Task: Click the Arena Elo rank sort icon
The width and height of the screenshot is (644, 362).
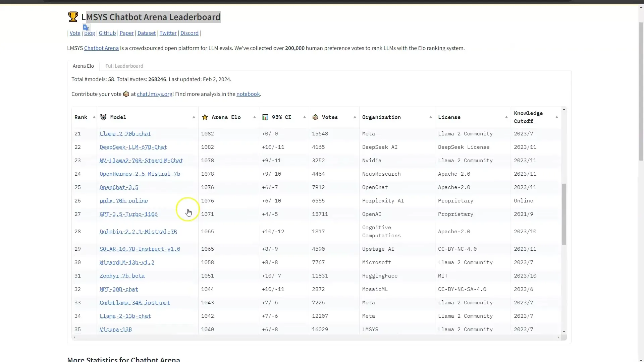Action: (x=254, y=117)
